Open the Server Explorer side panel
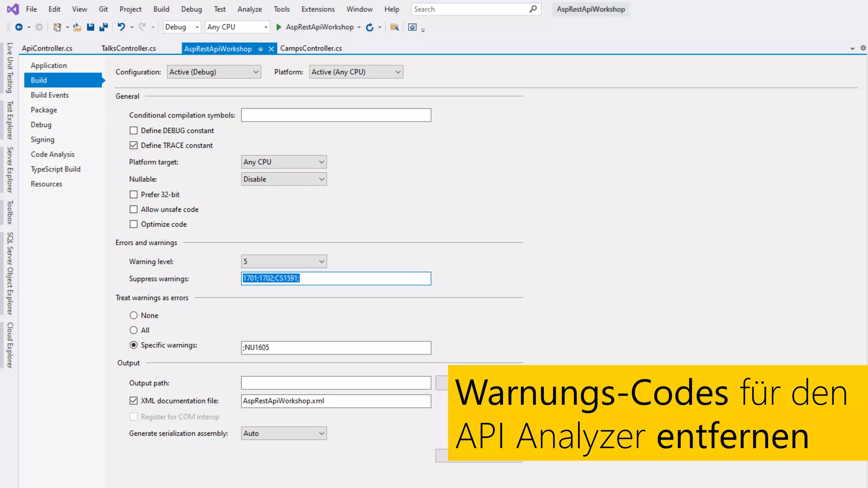868x488 pixels. [x=10, y=169]
